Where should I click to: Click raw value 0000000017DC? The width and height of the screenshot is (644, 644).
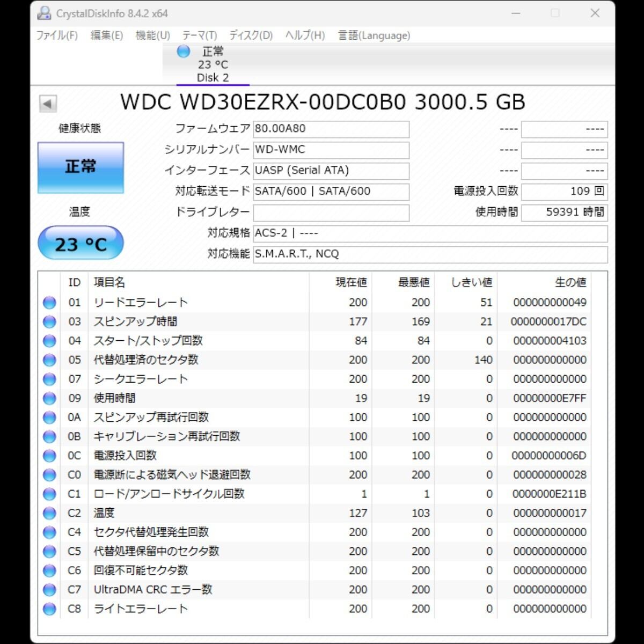click(x=548, y=322)
